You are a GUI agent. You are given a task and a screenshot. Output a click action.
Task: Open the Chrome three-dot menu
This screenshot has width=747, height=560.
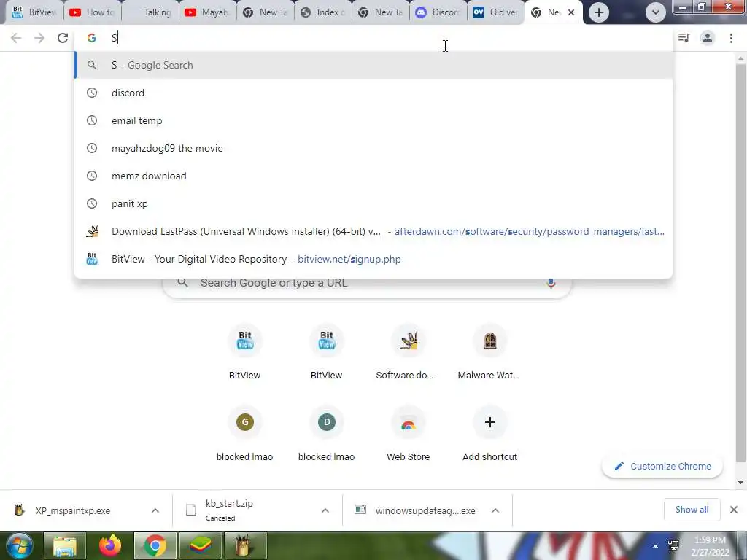731,38
